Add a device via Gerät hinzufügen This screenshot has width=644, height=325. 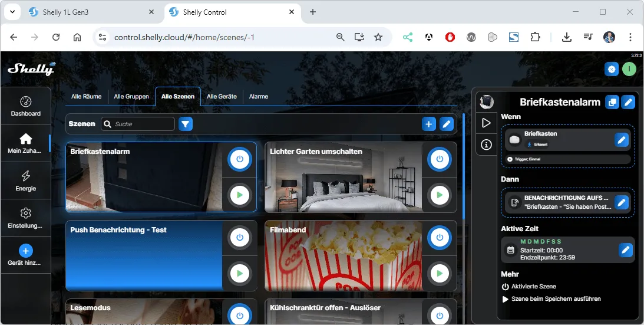[x=25, y=255]
